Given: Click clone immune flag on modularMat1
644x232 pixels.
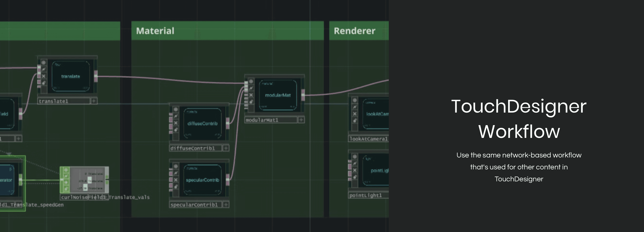Looking at the screenshot, I should pos(251,88).
